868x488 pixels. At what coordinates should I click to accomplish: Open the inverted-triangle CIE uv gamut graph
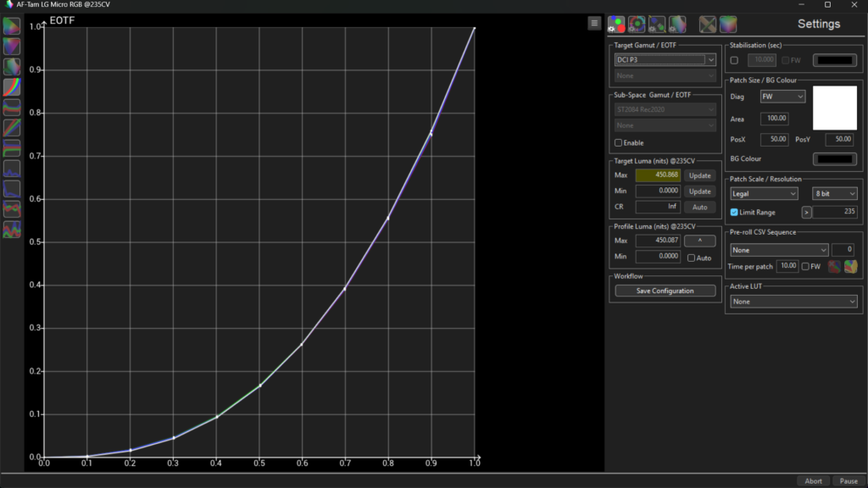point(12,47)
